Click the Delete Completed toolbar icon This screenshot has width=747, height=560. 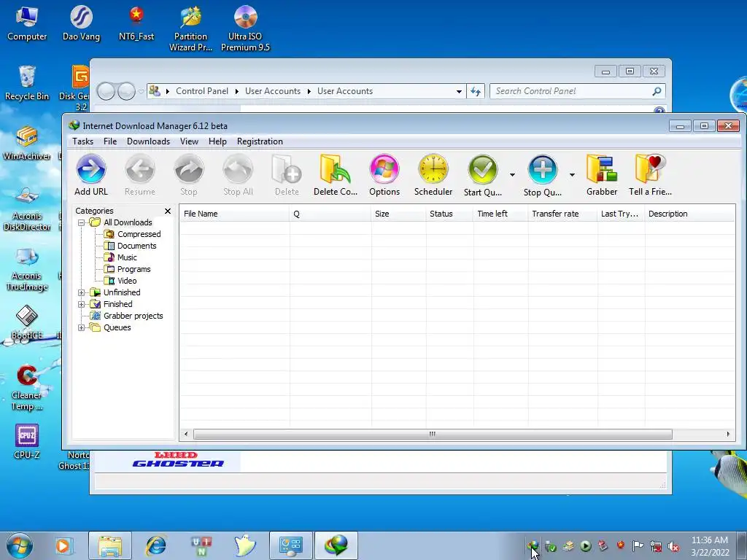coord(336,175)
